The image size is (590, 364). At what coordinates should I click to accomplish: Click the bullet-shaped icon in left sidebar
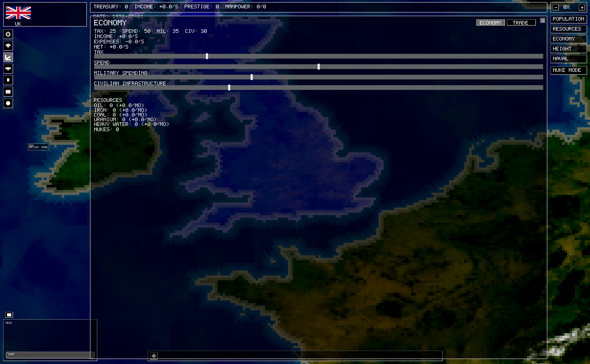[8, 80]
